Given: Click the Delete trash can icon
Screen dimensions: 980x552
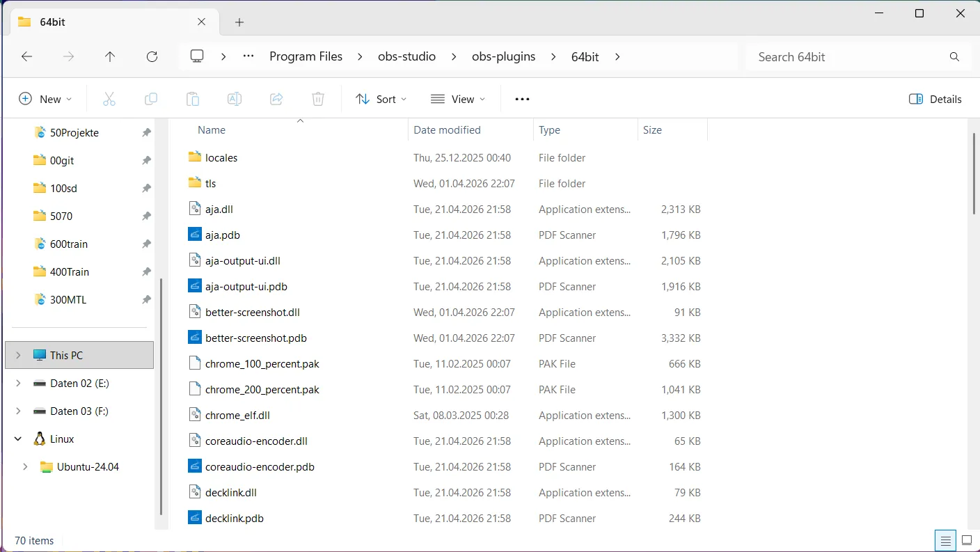Looking at the screenshot, I should (318, 99).
